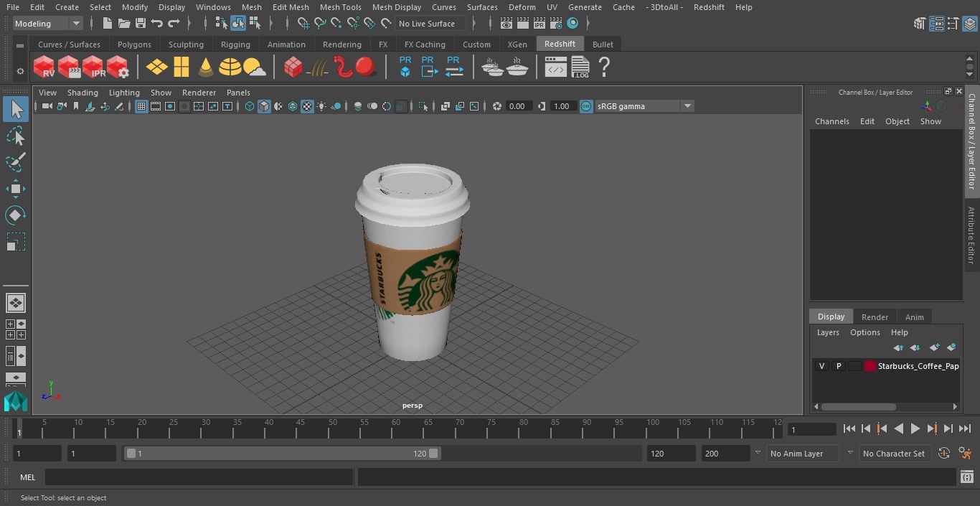Open the No Character Set dropdown
The image size is (980, 506).
click(x=894, y=454)
